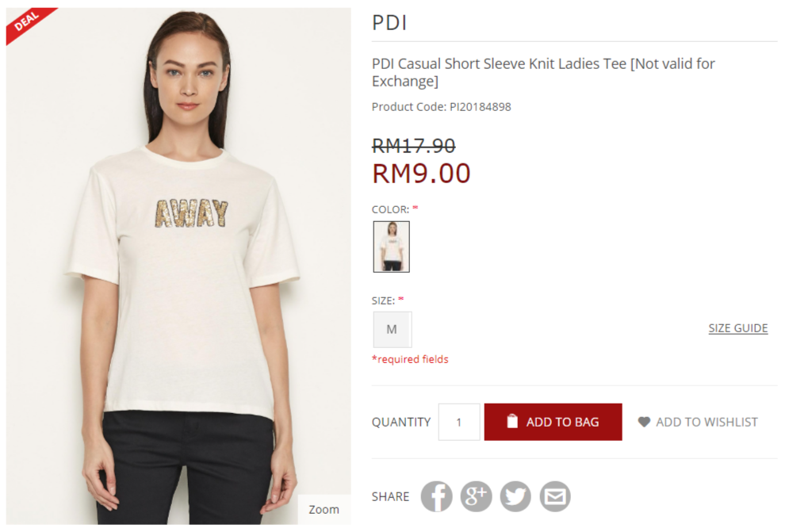Image resolution: width=789 pixels, height=532 pixels.
Task: Choose the white tee color swatch
Action: coord(392,247)
